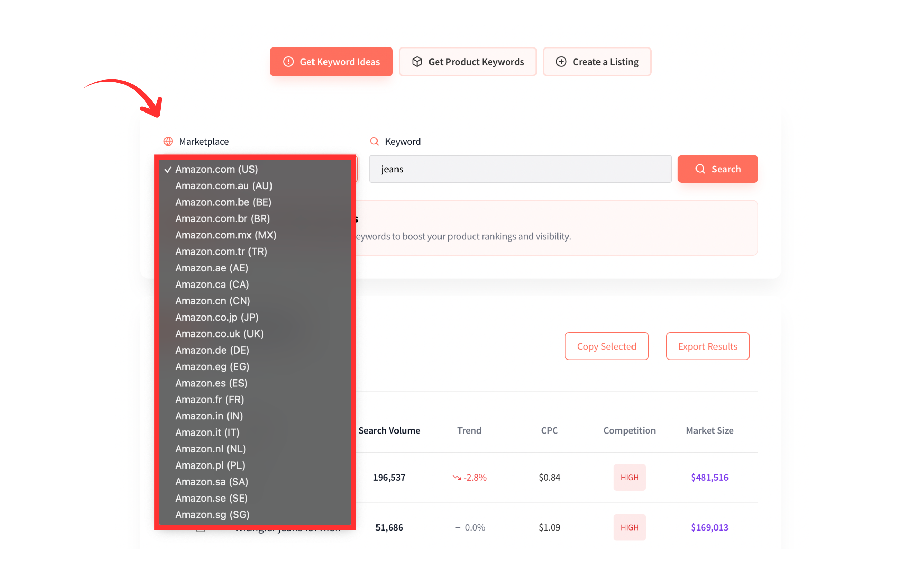The height and width of the screenshot is (578, 924).
Task: Pick Amazon.de (DE) from the list
Action: [x=212, y=350]
